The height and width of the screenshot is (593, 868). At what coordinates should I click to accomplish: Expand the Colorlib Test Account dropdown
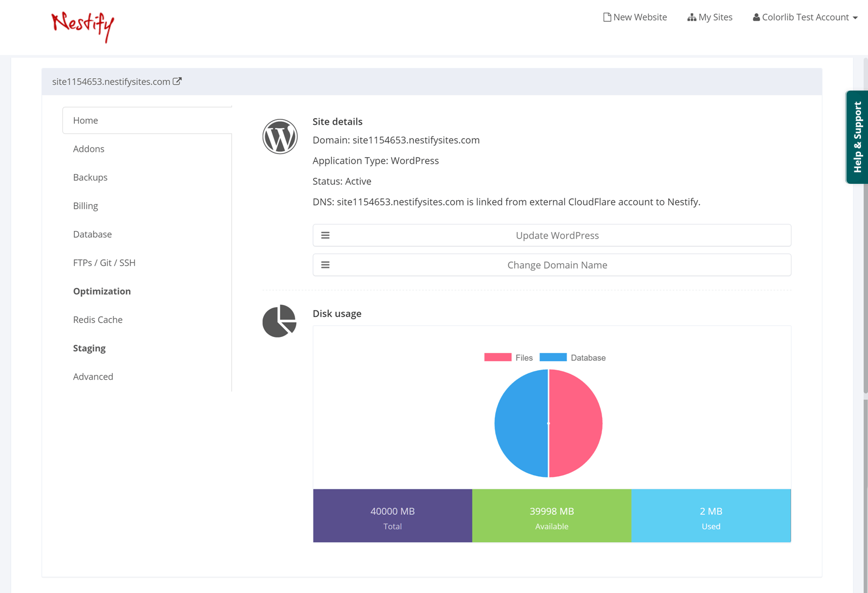tap(805, 17)
